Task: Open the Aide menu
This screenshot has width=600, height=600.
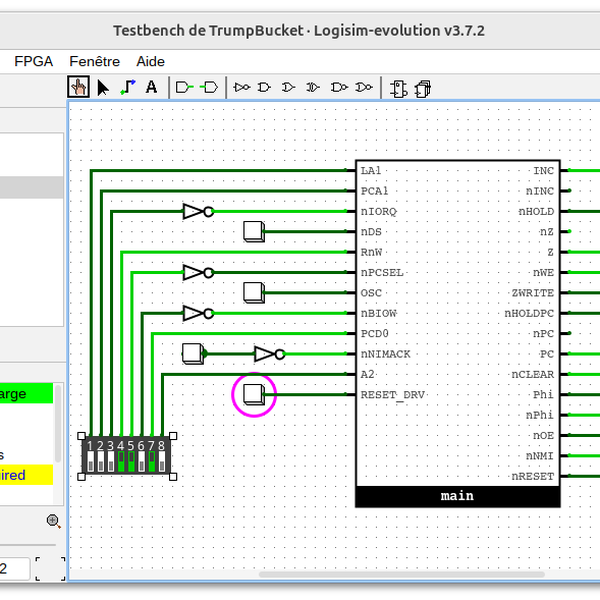Action: pos(150,61)
